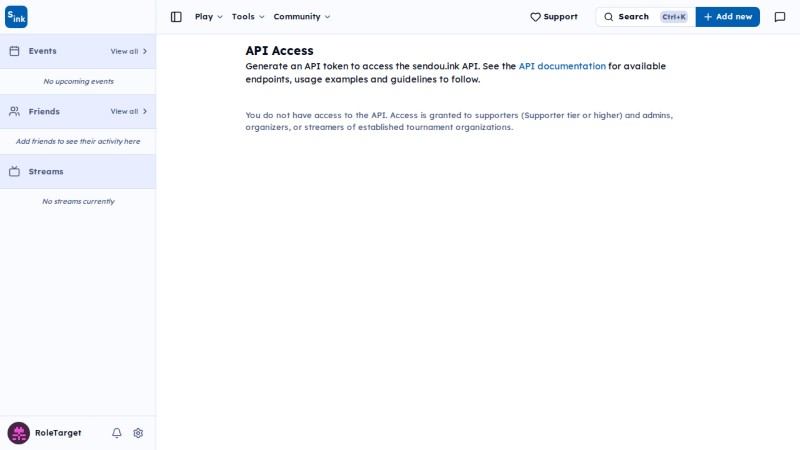The image size is (800, 450).
Task: Expand the Play dropdown chevron
Action: pos(220,17)
